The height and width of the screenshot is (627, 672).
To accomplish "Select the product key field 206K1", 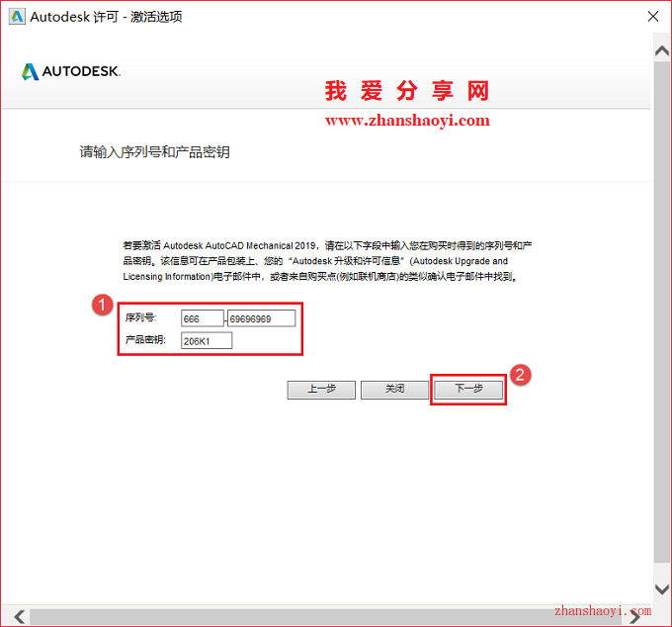I will 207,341.
